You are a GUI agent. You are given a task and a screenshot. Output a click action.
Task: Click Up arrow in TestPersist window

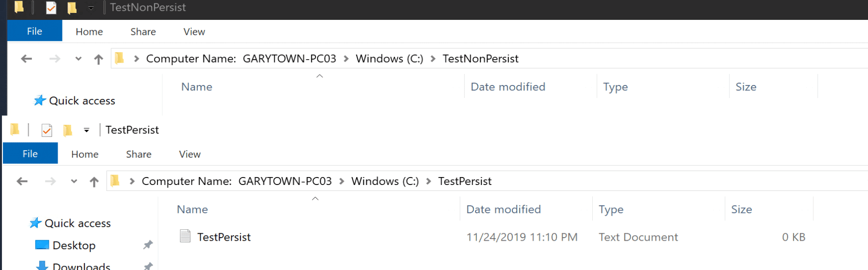[94, 181]
